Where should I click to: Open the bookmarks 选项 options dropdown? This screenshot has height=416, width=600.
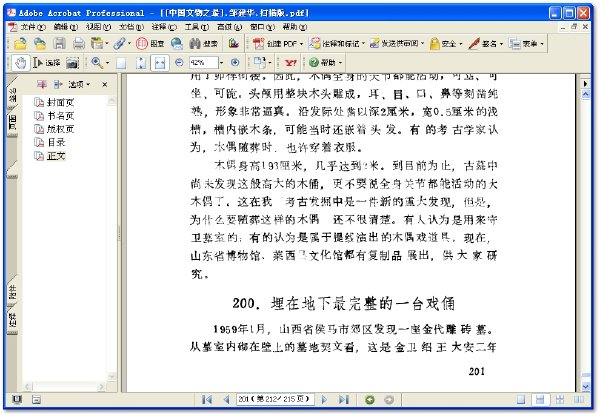click(79, 84)
